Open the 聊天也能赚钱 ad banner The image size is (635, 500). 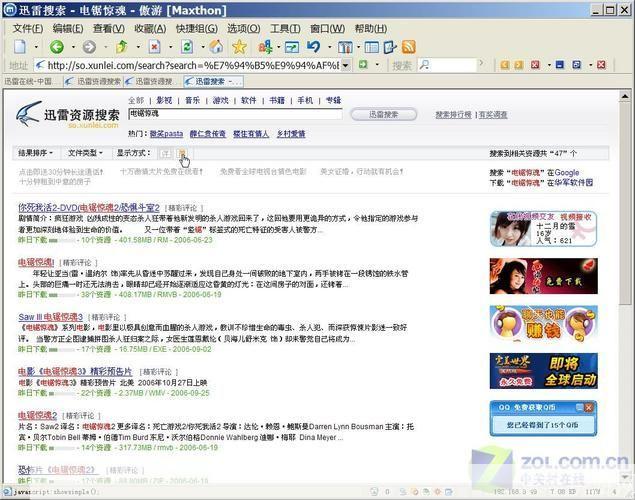543,323
